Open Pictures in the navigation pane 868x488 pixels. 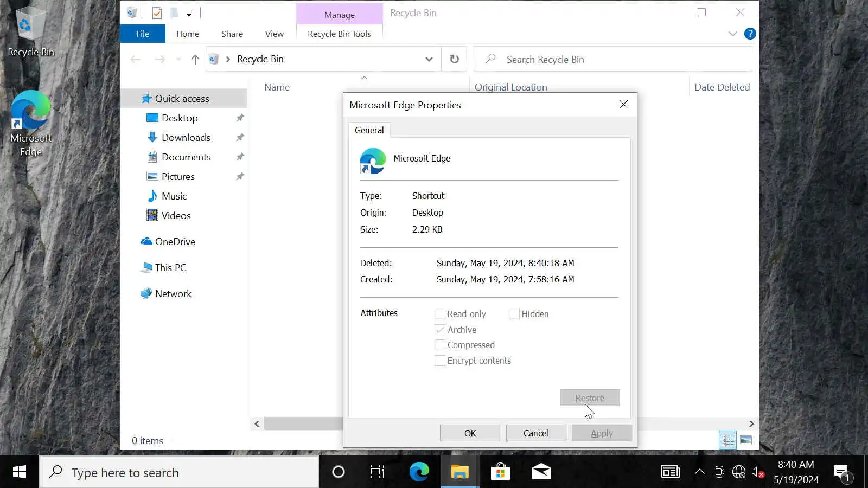(178, 177)
